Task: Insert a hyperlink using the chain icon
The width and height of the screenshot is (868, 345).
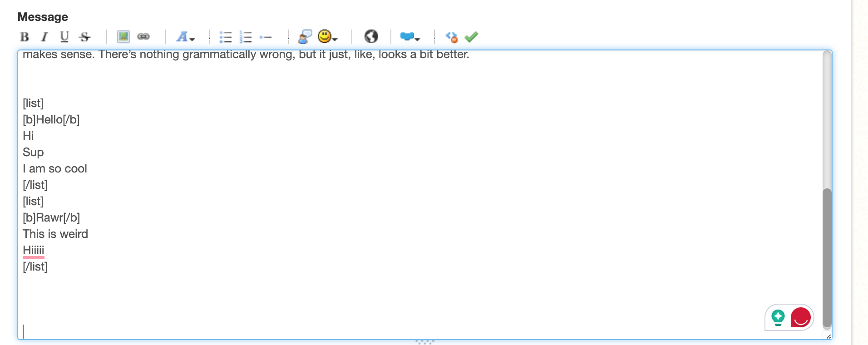Action: 143,37
